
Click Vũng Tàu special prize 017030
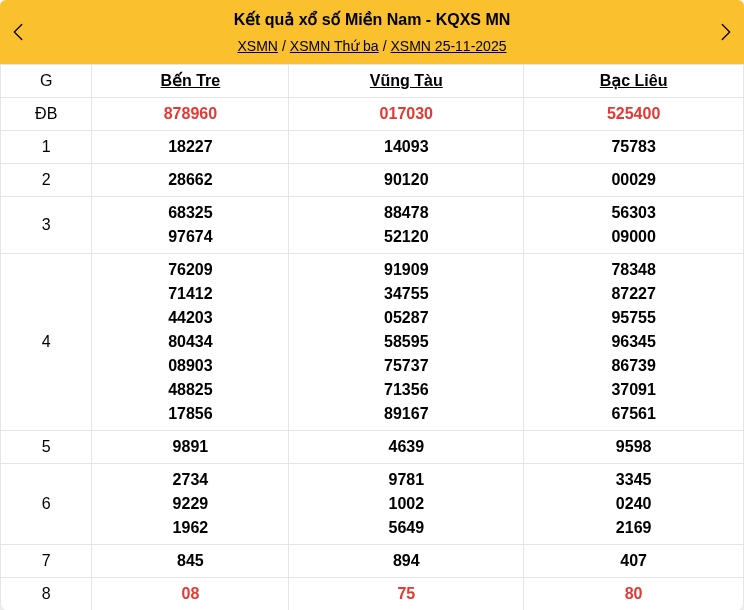click(406, 114)
